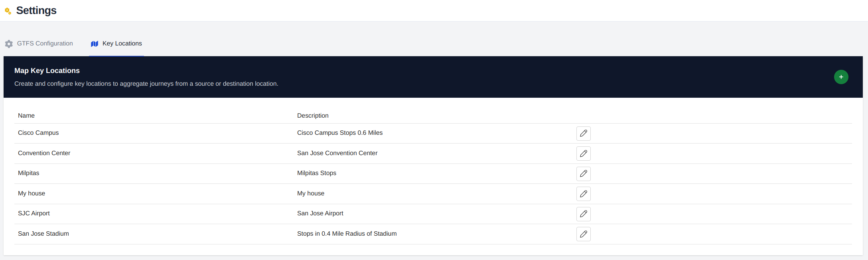Add a new key location
868x260 pixels.
(841, 77)
